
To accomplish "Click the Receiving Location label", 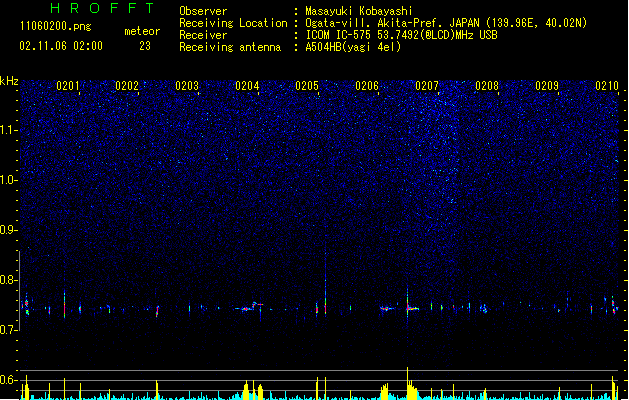I will pos(233,23).
